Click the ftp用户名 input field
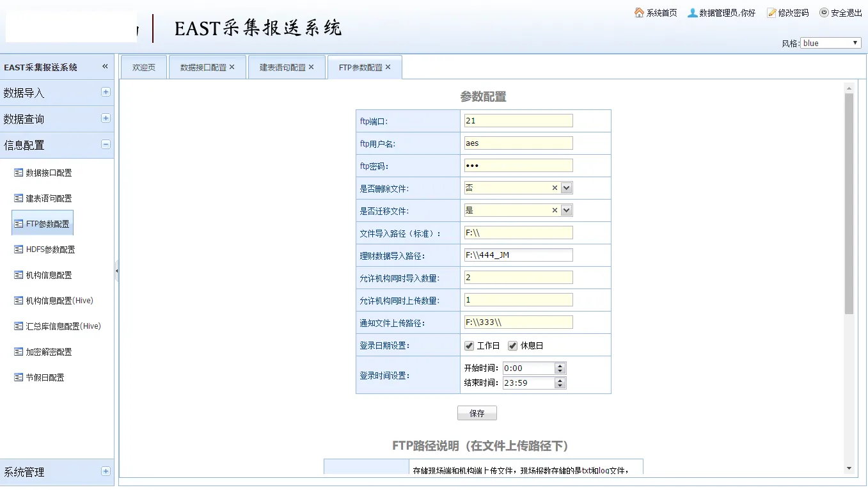This screenshot has width=868, height=490. tap(518, 143)
